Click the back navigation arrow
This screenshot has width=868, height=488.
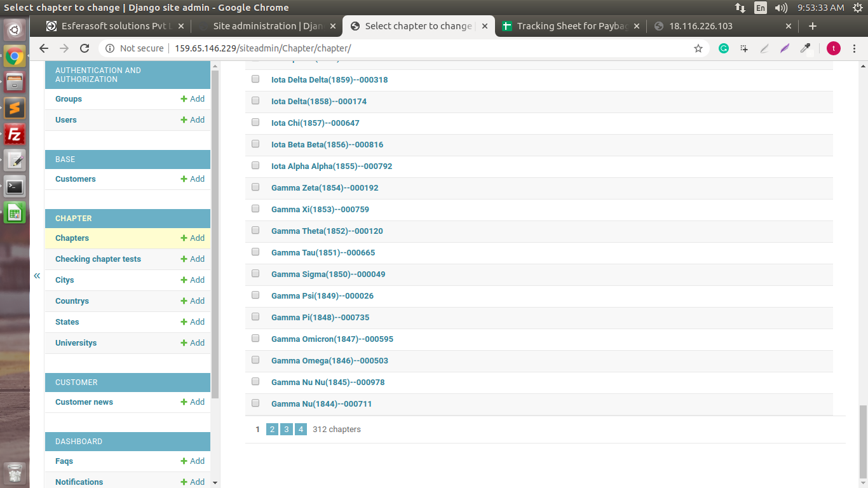(x=44, y=48)
